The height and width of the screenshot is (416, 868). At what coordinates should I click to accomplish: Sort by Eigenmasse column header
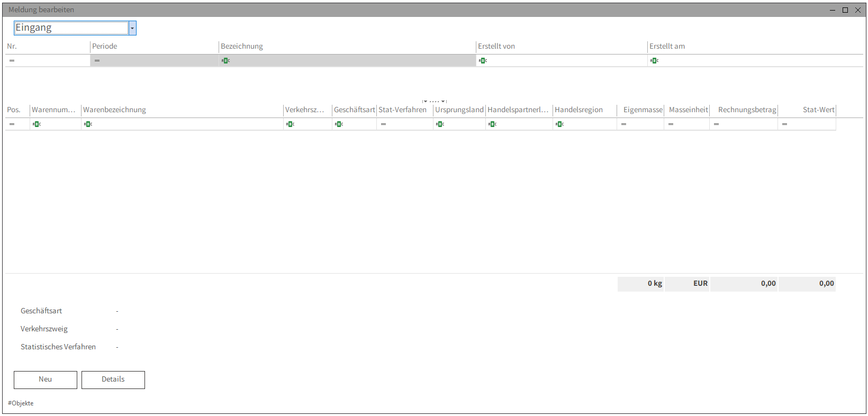click(x=640, y=110)
